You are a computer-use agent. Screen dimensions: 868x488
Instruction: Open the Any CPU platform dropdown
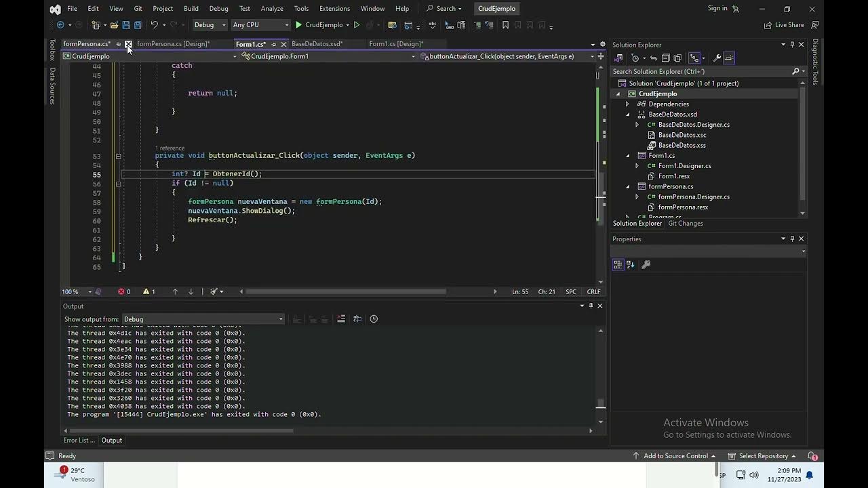[260, 25]
